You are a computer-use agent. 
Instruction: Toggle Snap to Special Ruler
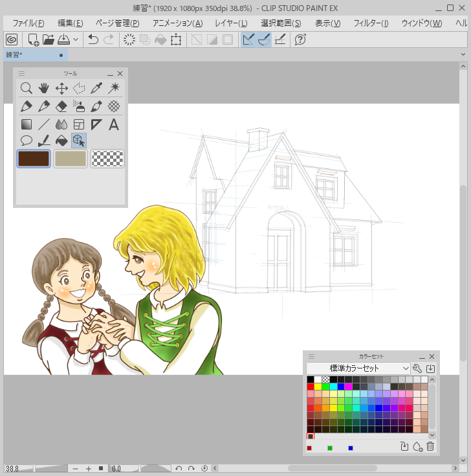coord(264,40)
